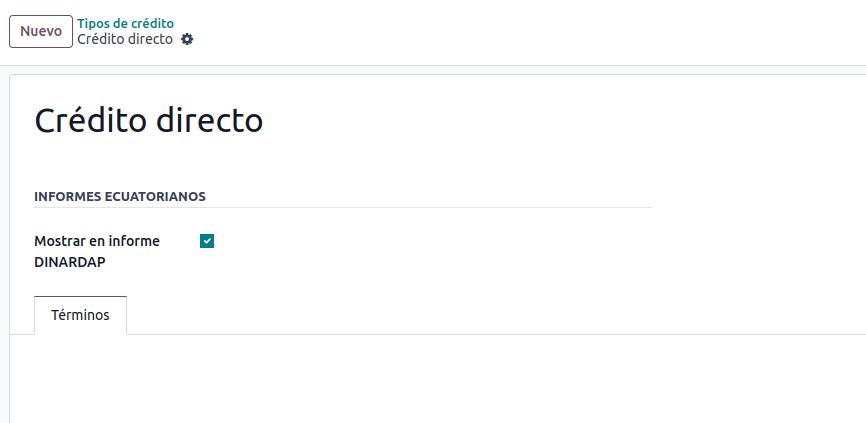This screenshot has width=866, height=423.
Task: Switch to the Términos tab
Action: coord(80,315)
